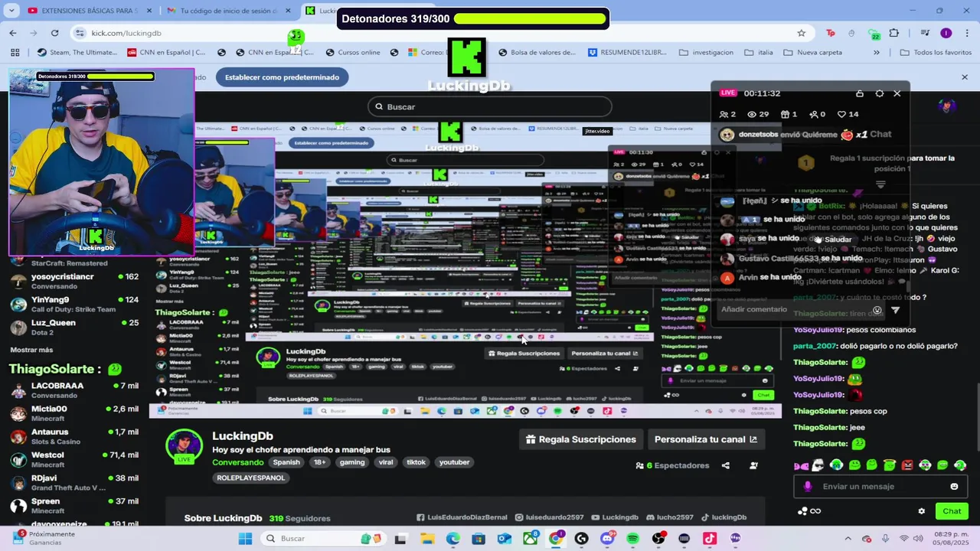Open overlay settings gear next to lock
980x551 pixels.
point(879,93)
